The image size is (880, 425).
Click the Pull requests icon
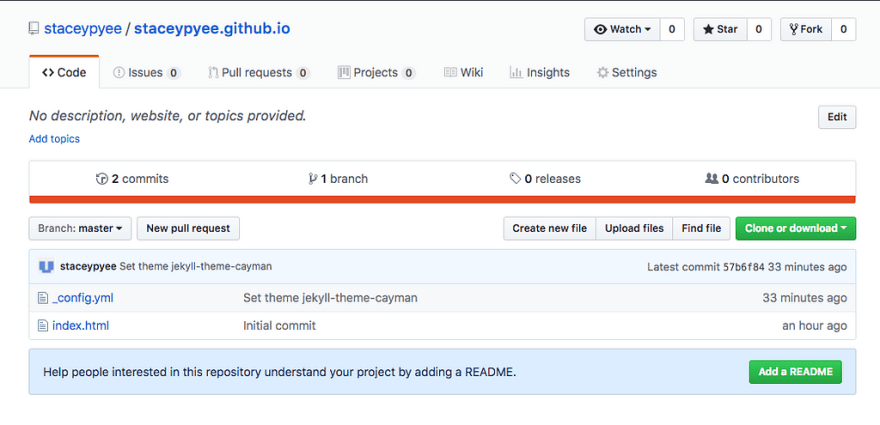[x=213, y=72]
